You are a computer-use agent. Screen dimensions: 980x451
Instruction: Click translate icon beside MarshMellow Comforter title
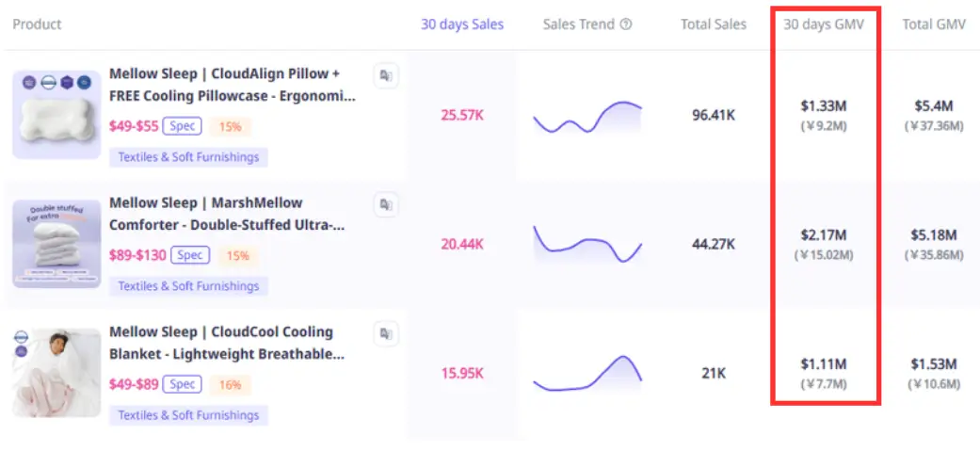[x=385, y=204]
